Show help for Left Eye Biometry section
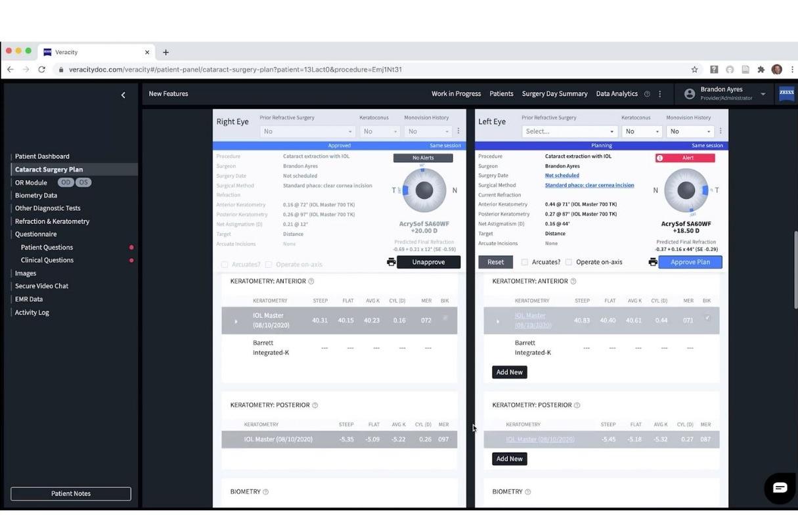This screenshot has width=798, height=532. point(527,492)
